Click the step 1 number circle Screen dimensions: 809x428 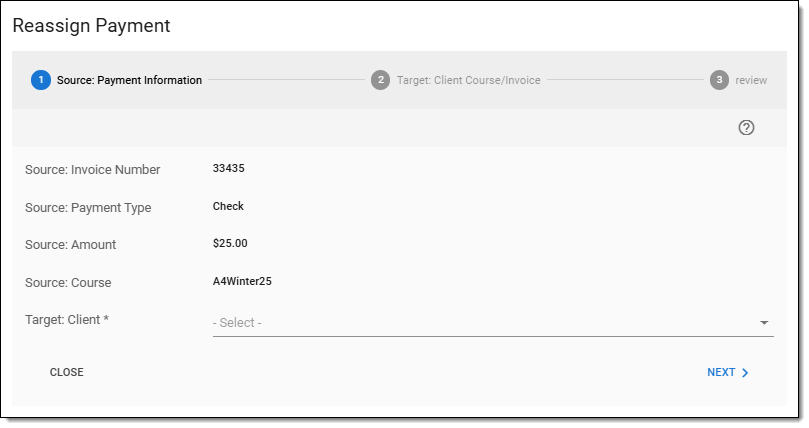point(41,80)
